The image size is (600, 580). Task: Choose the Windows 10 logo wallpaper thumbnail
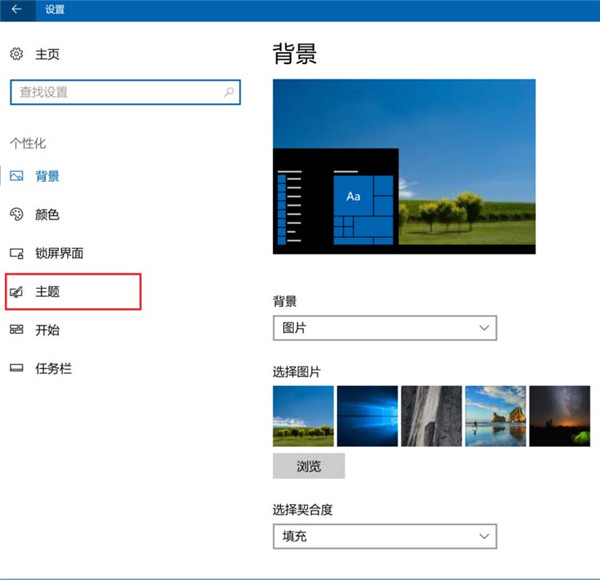click(367, 416)
